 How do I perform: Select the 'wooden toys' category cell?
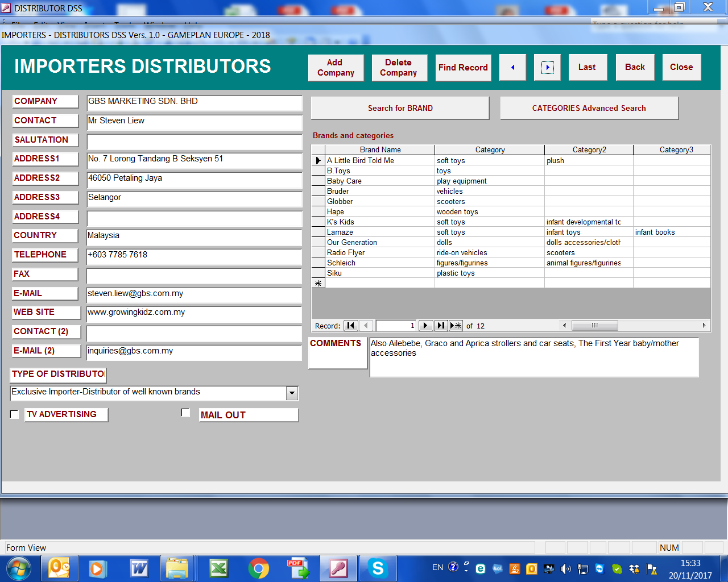click(490, 211)
